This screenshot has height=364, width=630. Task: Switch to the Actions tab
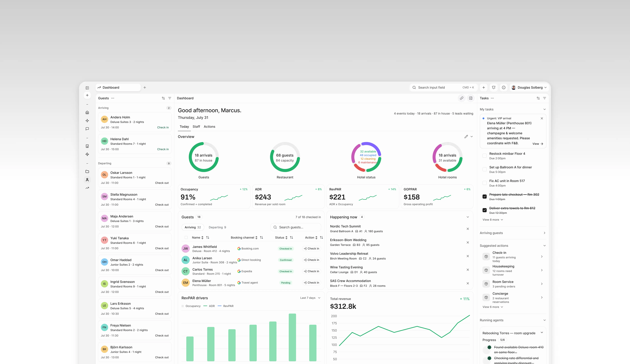click(209, 127)
